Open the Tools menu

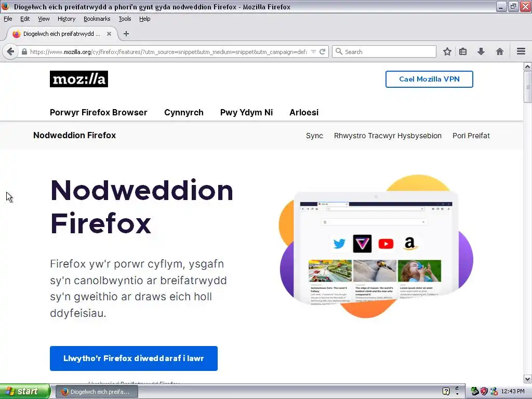125,19
